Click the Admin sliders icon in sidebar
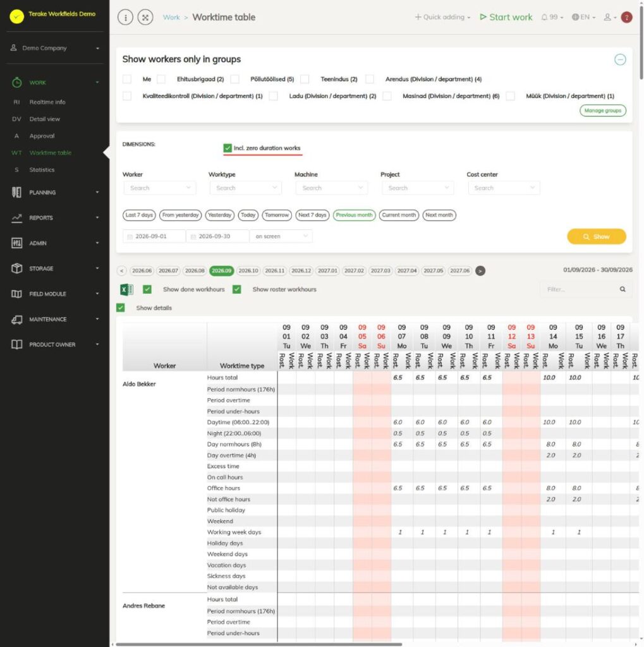This screenshot has height=647, width=644. (16, 243)
